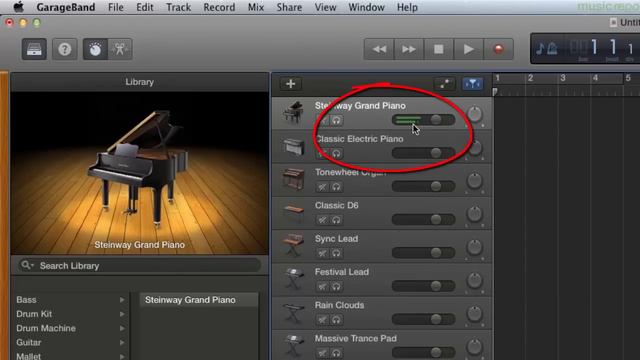Screen dimensions: 640x360
Task: Expand the Bass category arrow
Action: [122, 300]
